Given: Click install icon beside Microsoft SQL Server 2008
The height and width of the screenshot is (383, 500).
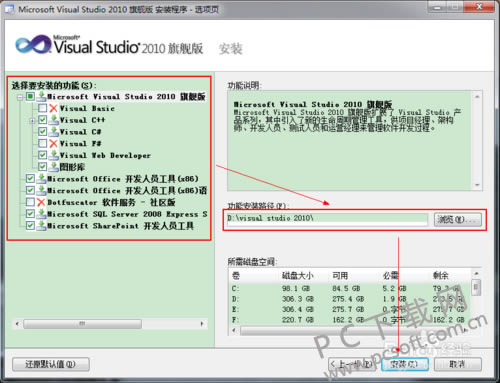Looking at the screenshot, I should click(x=41, y=214).
